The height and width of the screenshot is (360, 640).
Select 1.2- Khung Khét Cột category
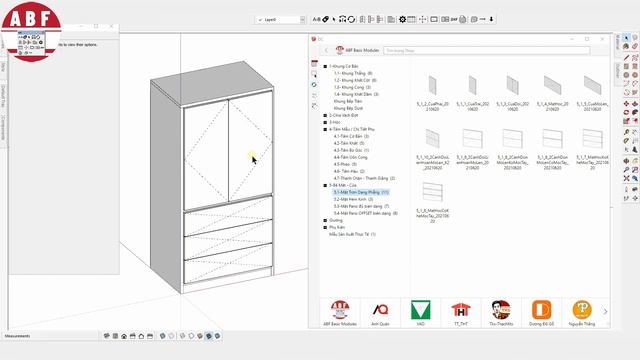[355, 80]
